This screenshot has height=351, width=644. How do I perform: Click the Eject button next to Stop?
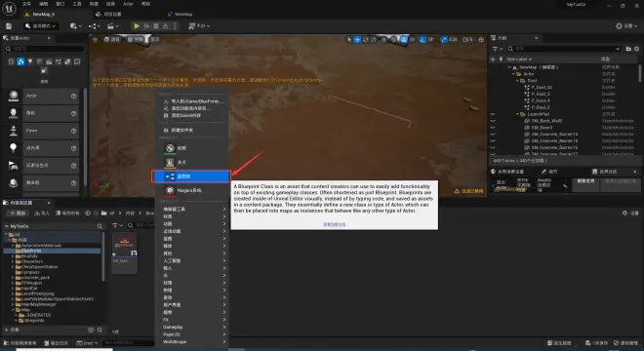tap(165, 26)
